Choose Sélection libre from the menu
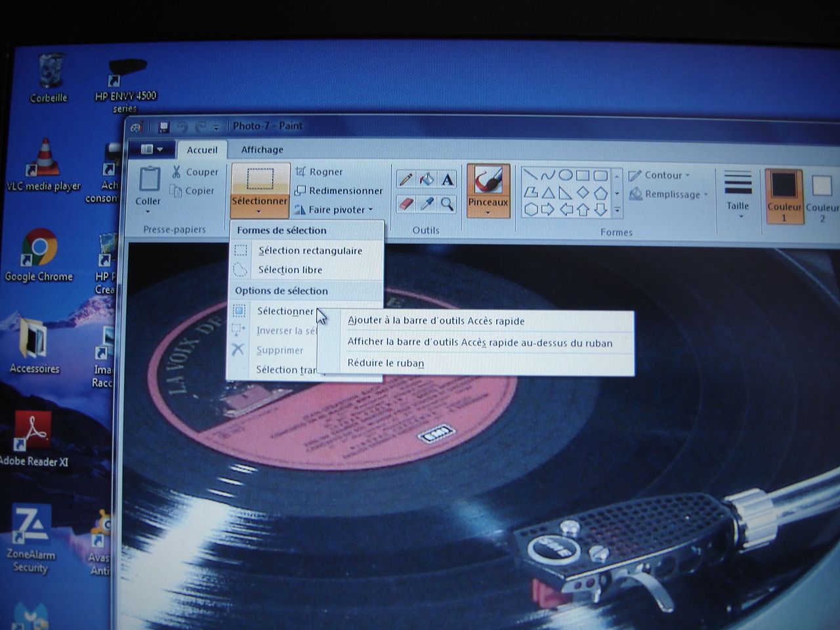The image size is (840, 630). [x=305, y=270]
